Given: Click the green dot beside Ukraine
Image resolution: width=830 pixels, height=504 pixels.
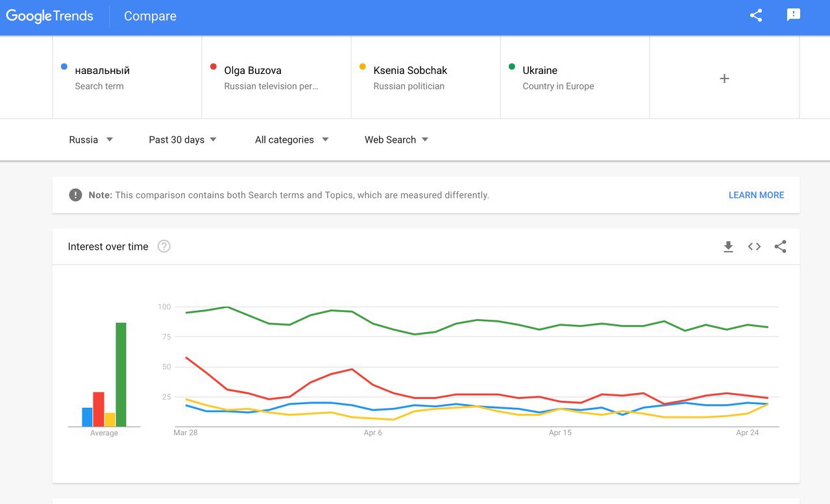Looking at the screenshot, I should (511, 66).
